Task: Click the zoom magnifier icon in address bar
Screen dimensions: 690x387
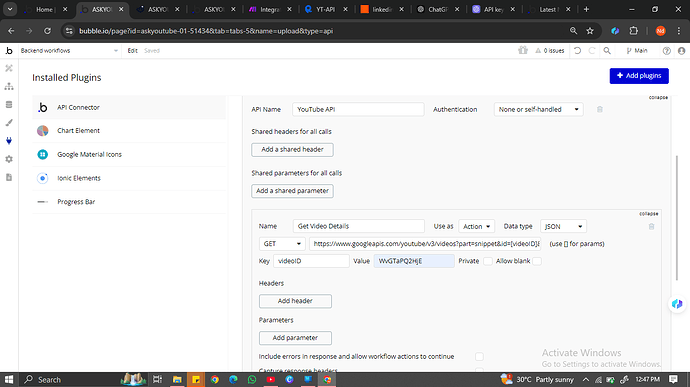Action: pos(573,31)
